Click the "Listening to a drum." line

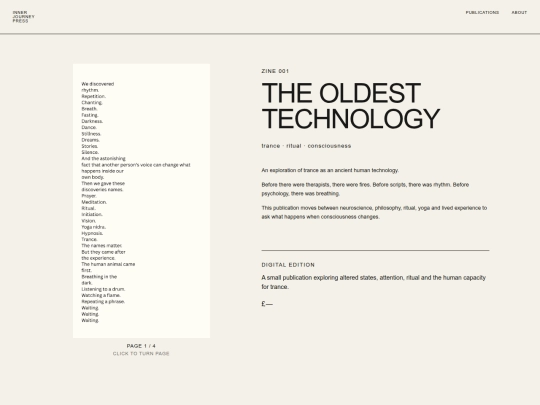pos(103,289)
